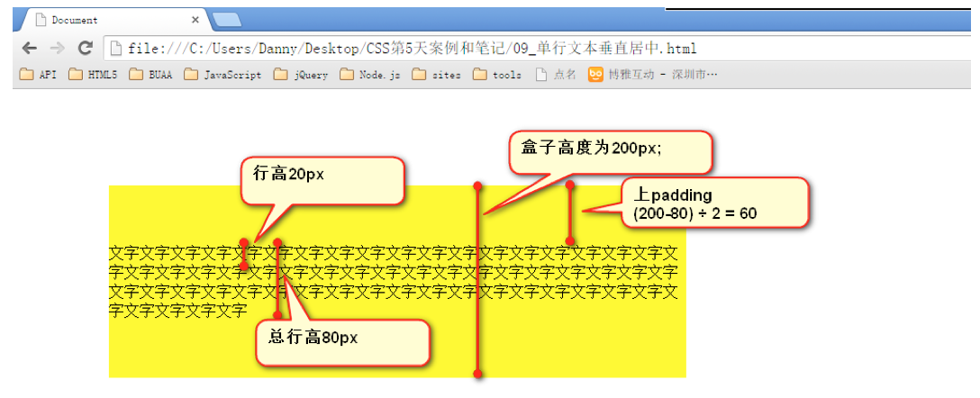
Task: Open the HTML5 bookmarks folder
Action: pos(93,75)
